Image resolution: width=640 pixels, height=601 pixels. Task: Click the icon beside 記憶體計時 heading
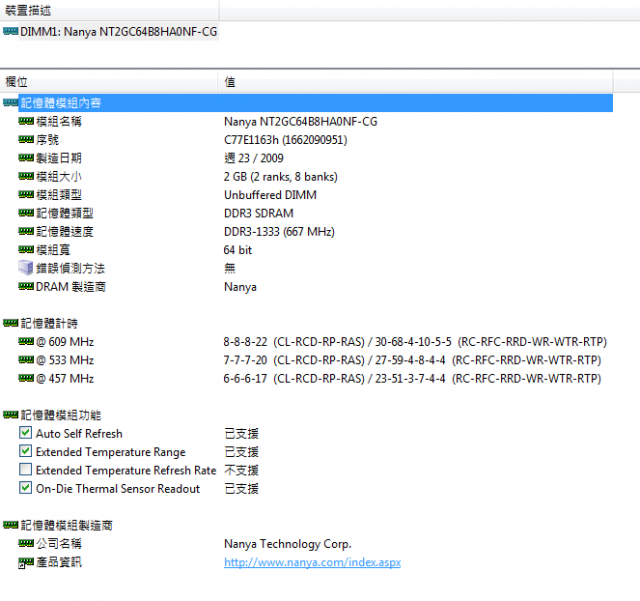10,323
